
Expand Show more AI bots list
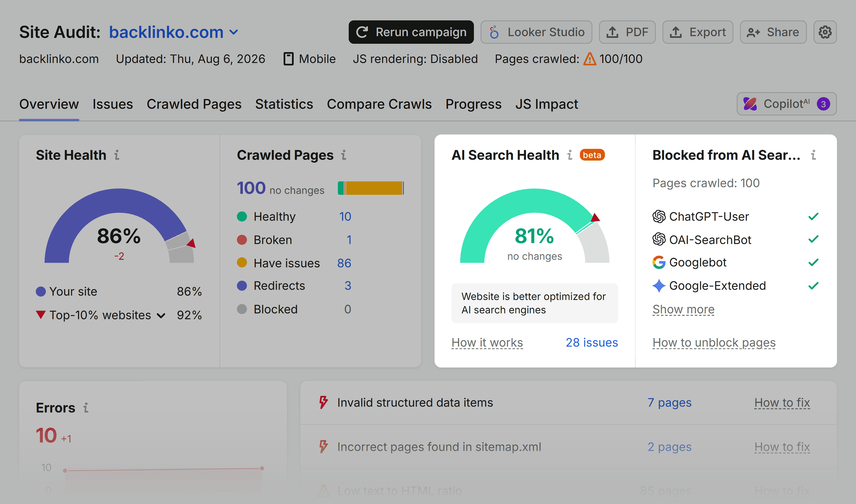683,309
